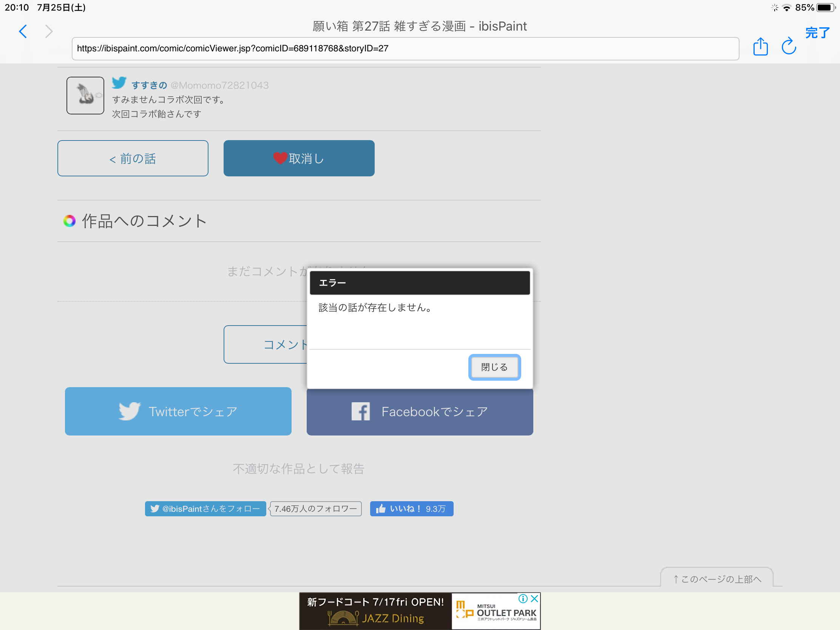Share via Facebookでシェア button
Screen dimensions: 840x630
point(420,412)
